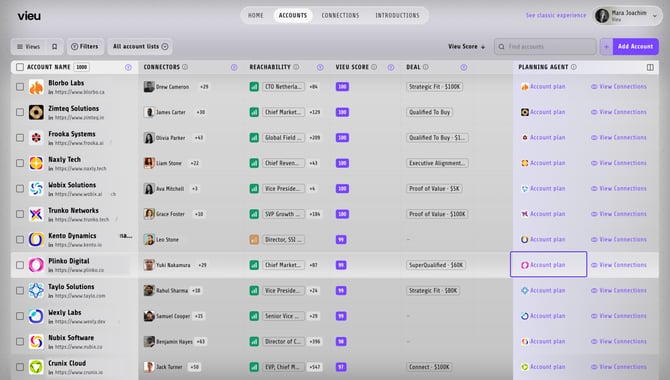
Task: Toggle select-all checkbox in Account Name header
Action: click(x=20, y=67)
